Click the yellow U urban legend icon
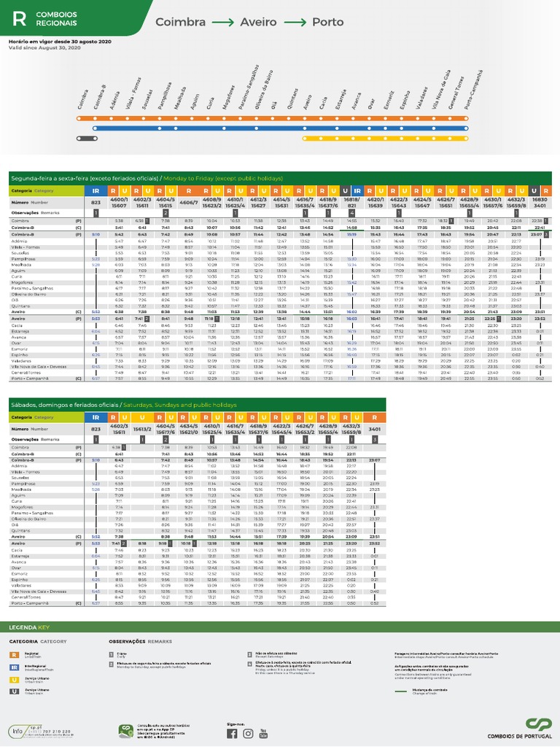Screen dimensions: 560x747 point(15,679)
